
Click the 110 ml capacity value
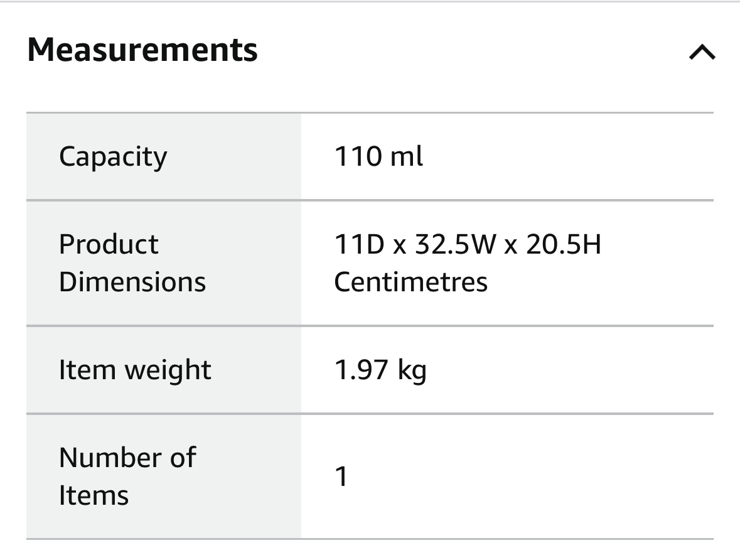pos(378,156)
